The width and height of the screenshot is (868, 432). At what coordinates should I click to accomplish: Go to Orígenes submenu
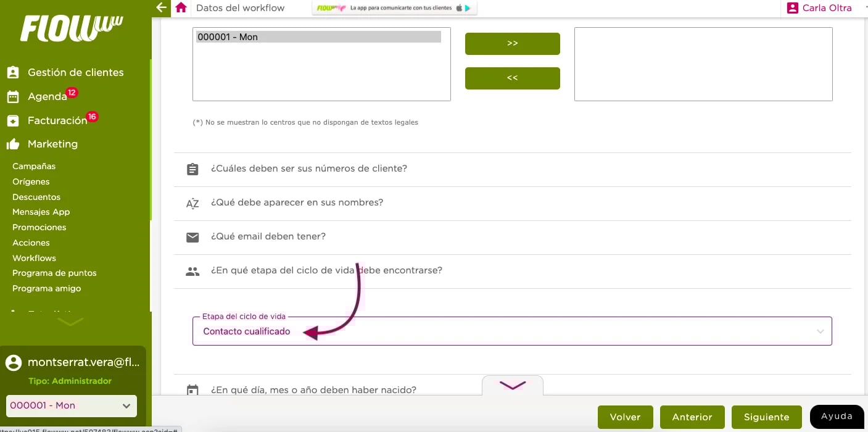tap(31, 181)
